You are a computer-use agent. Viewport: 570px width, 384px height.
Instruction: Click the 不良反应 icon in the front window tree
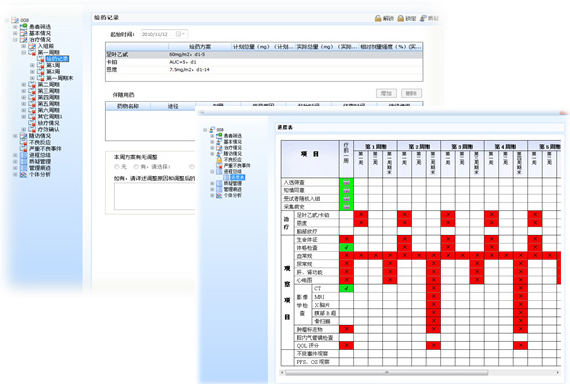pos(219,159)
